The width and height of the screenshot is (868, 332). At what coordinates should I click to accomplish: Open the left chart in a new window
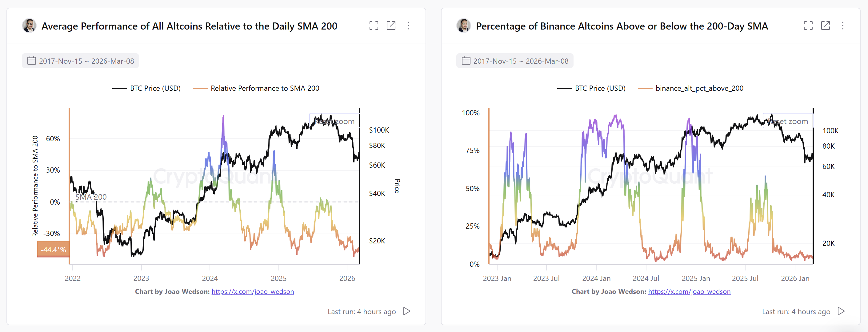(x=391, y=26)
